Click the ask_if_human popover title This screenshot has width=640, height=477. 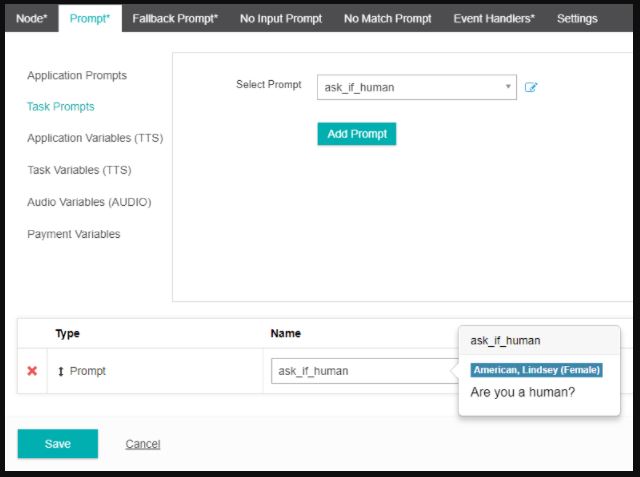[x=505, y=341]
